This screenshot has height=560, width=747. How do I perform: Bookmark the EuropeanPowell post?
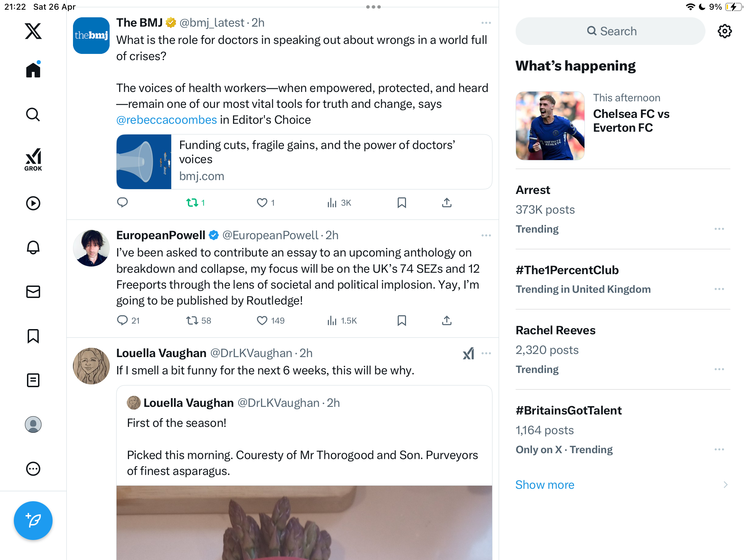point(402,320)
